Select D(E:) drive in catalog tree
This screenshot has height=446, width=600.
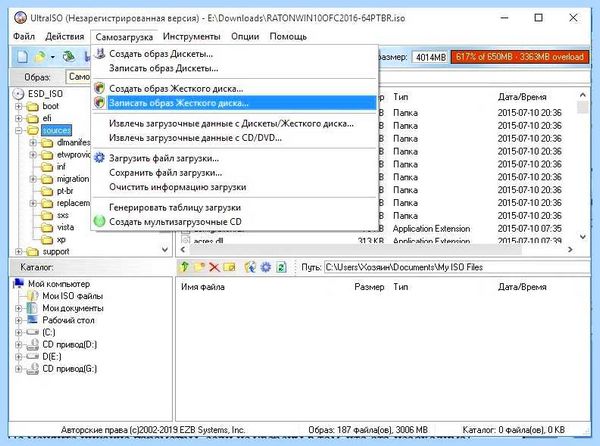52,356
